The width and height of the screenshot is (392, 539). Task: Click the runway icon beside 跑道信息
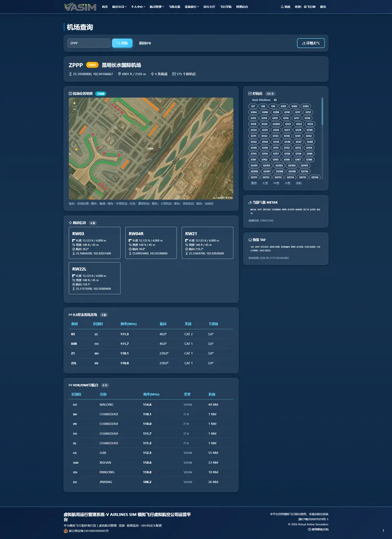click(x=71, y=223)
